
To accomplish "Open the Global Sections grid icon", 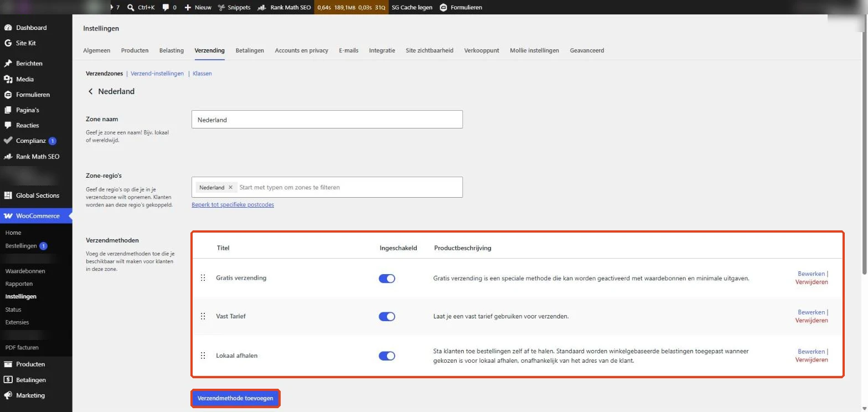I will click(x=8, y=195).
